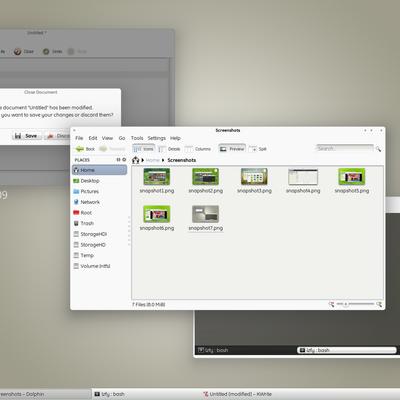Switch Dolphin to Columns view mode
The width and height of the screenshot is (400, 400).
[198, 149]
